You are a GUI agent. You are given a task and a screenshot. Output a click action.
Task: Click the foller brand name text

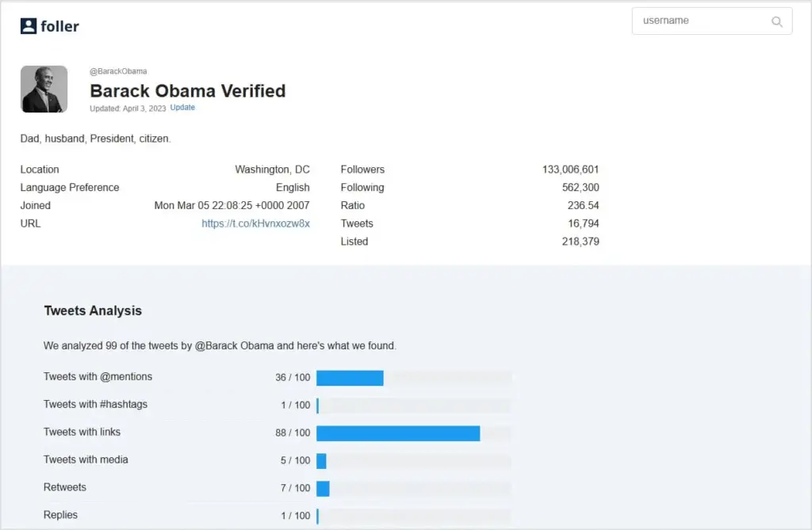click(x=60, y=26)
